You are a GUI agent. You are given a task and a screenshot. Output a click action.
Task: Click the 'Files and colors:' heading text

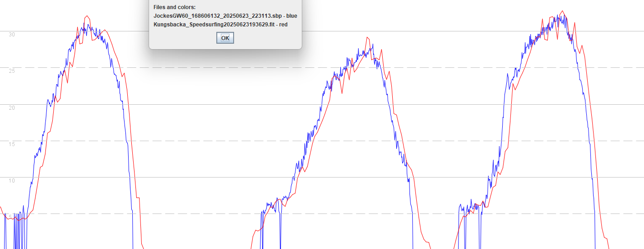174,8
